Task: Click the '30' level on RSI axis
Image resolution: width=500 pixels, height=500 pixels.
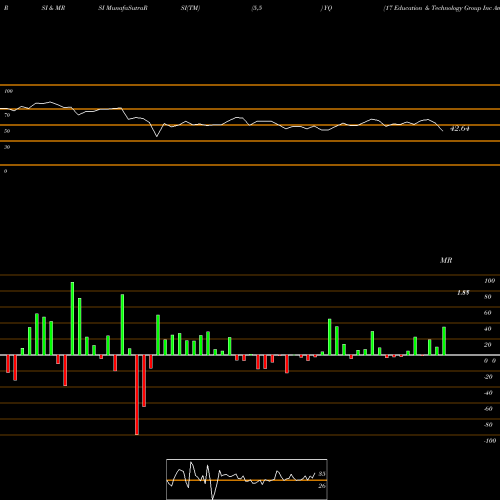Action: (7, 147)
